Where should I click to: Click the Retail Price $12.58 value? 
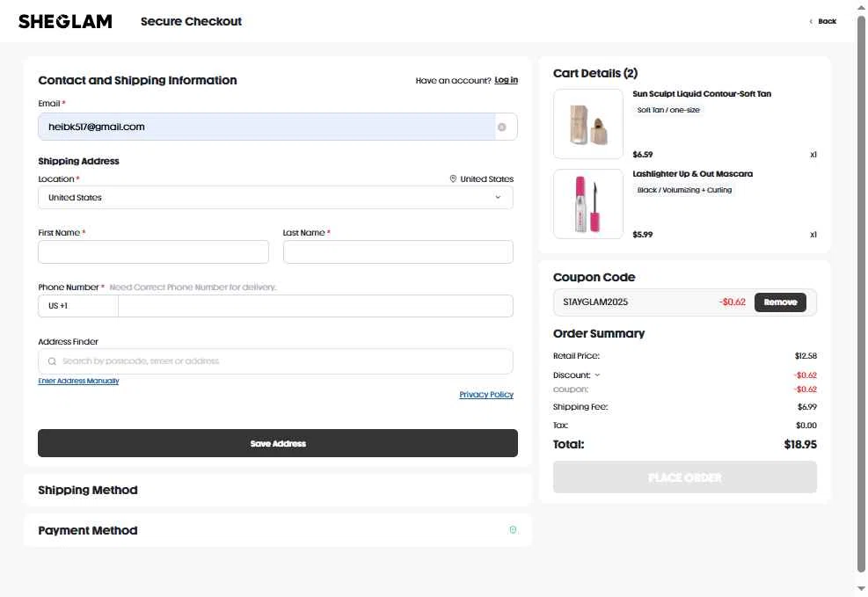click(x=806, y=356)
